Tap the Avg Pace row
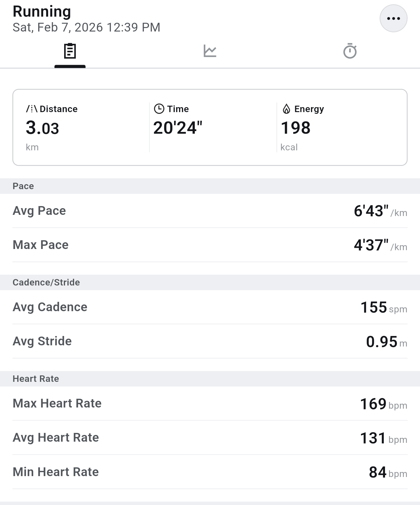Image resolution: width=420 pixels, height=505 pixels. pos(210,211)
